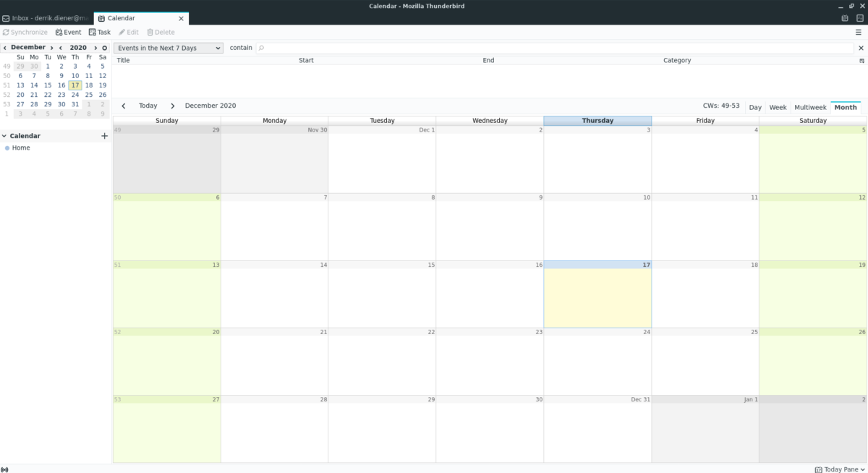
Task: Go to next year in mini calendar
Action: 95,48
